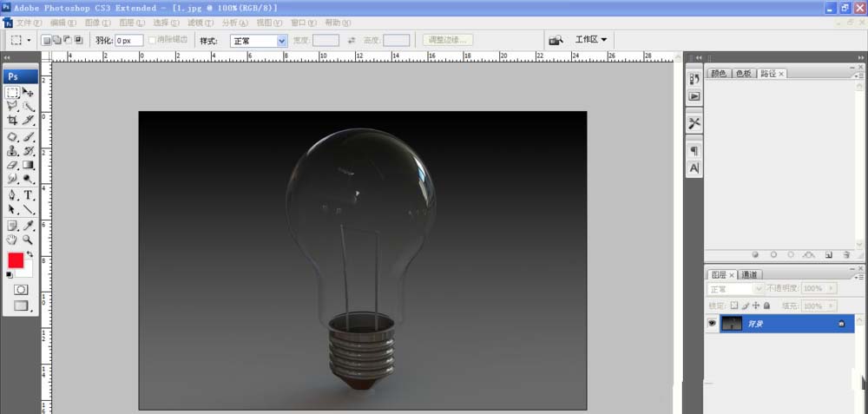Select the Crop tool
The image size is (868, 414).
[12, 121]
